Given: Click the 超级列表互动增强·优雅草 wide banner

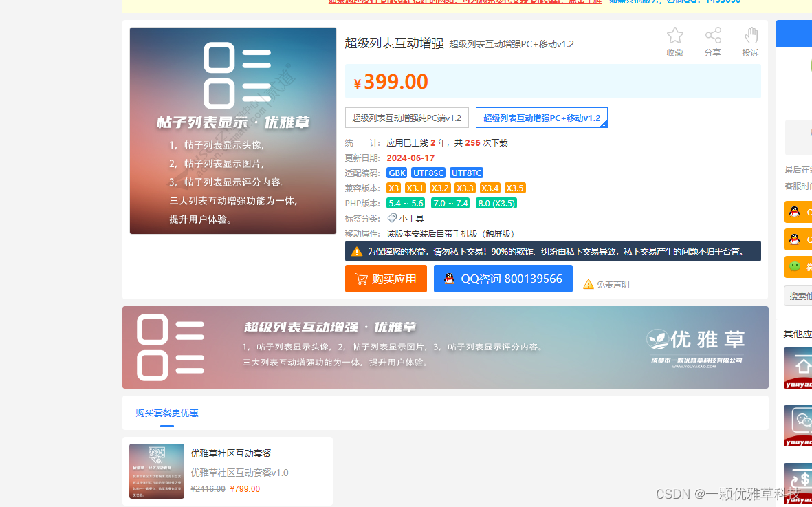Looking at the screenshot, I should click(446, 347).
